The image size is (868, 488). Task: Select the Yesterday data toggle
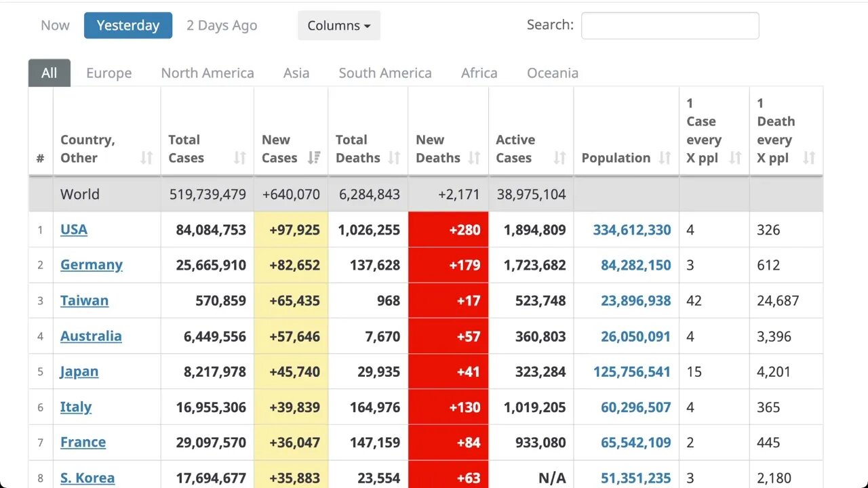pyautogui.click(x=128, y=26)
